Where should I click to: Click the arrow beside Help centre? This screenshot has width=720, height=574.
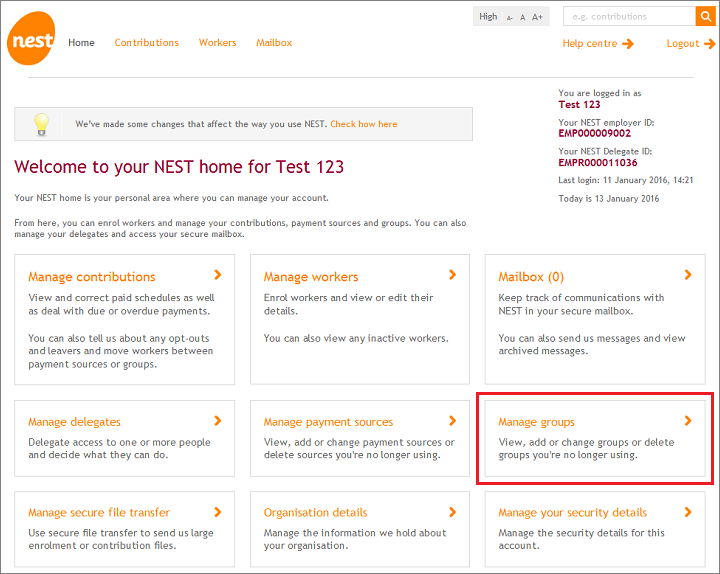(628, 44)
